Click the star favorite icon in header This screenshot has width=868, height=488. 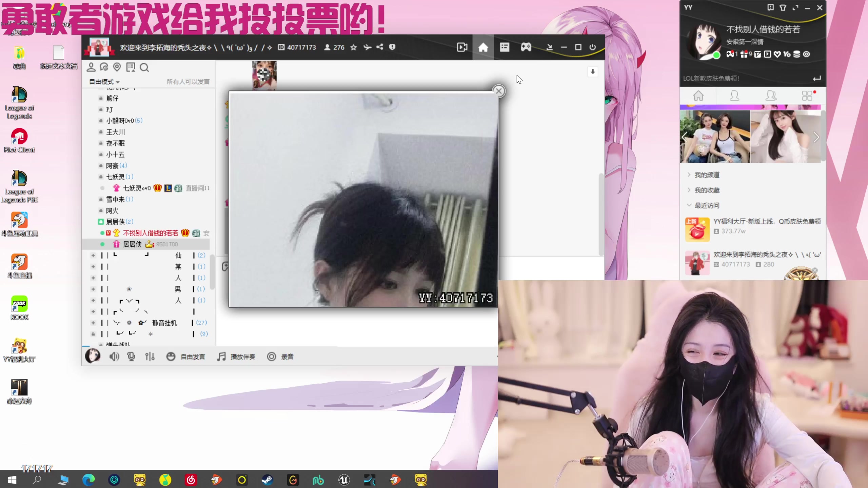pos(354,47)
